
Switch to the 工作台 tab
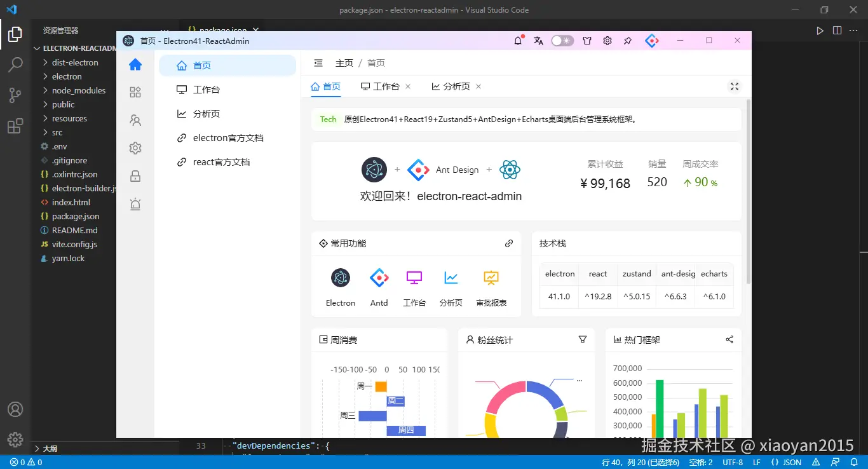coord(380,86)
